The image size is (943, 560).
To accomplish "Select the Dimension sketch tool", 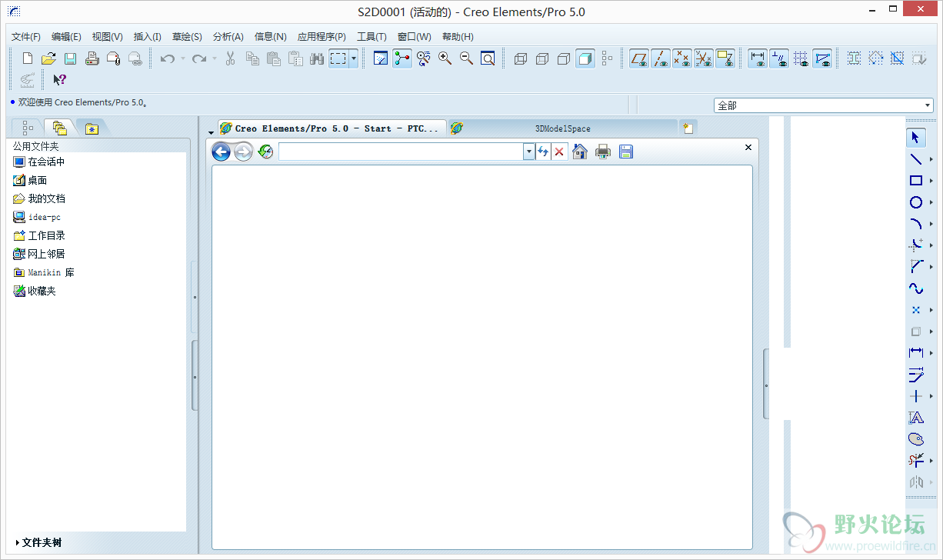I will [x=915, y=353].
